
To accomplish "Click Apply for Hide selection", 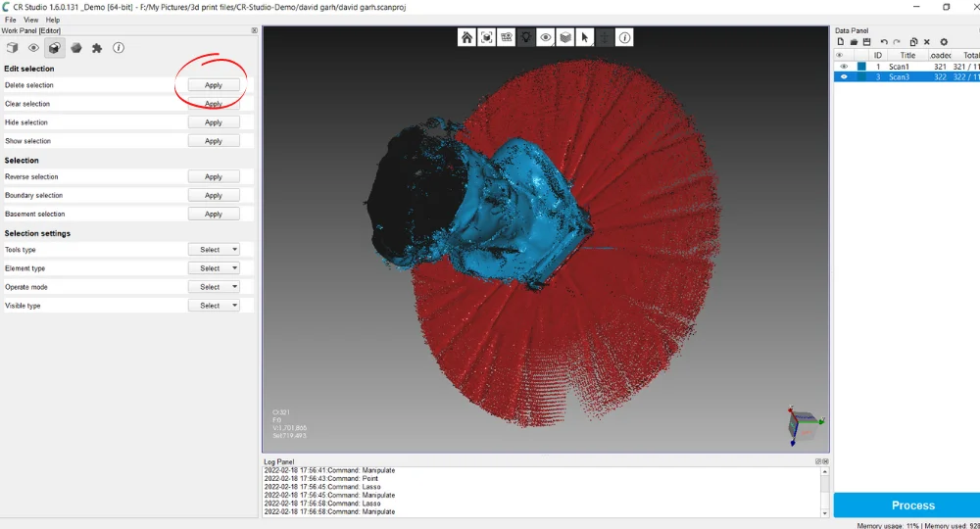I will point(214,122).
